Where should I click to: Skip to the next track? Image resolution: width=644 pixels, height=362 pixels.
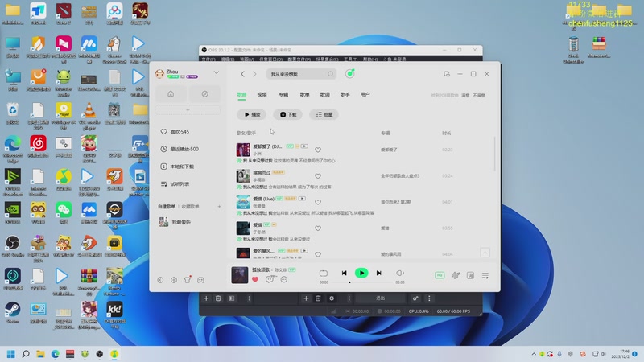(378, 273)
